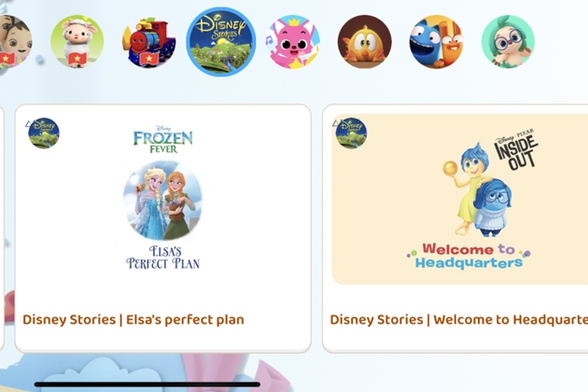The width and height of the screenshot is (588, 392).
Task: Tap Disney Stories badge on Inside Out card
Action: (x=351, y=133)
